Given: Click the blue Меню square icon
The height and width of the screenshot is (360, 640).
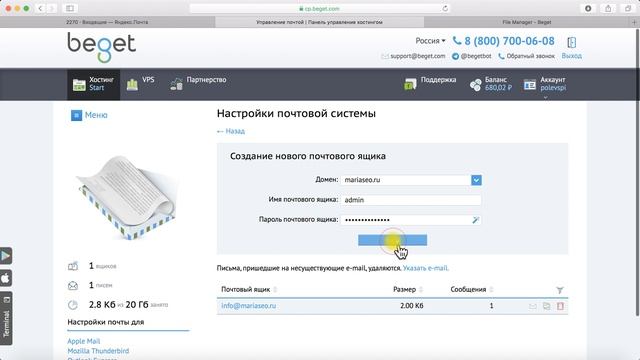Looking at the screenshot, I should [x=76, y=116].
